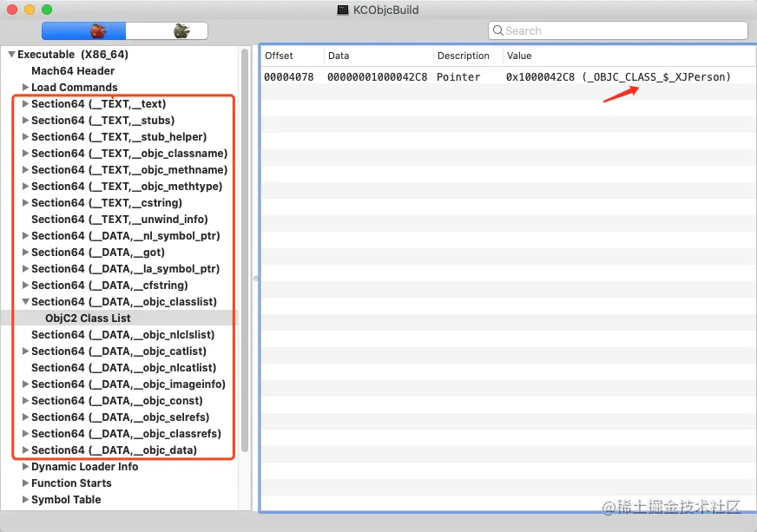Viewport: 757px width, 532px height.
Task: Expand the Symbol Table node
Action: click(x=25, y=499)
